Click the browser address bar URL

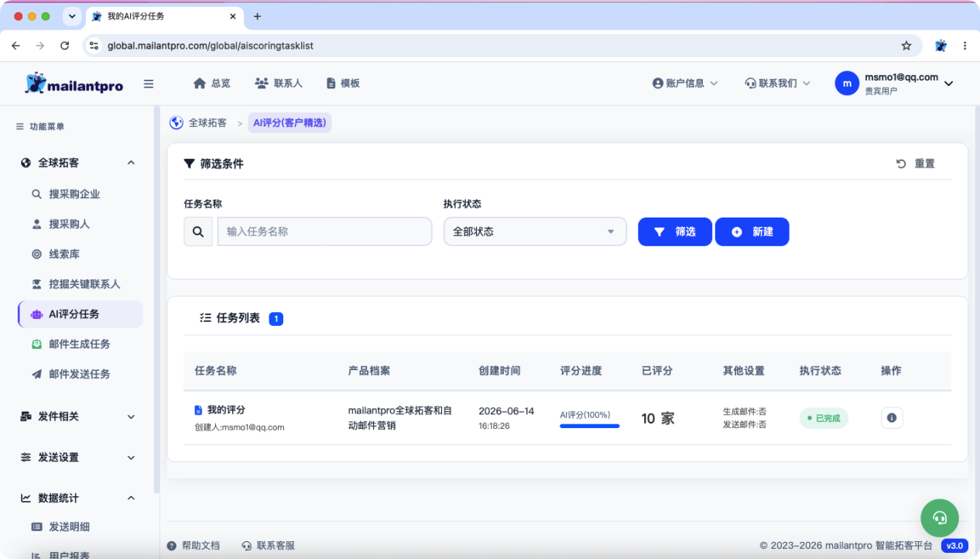[x=211, y=46]
